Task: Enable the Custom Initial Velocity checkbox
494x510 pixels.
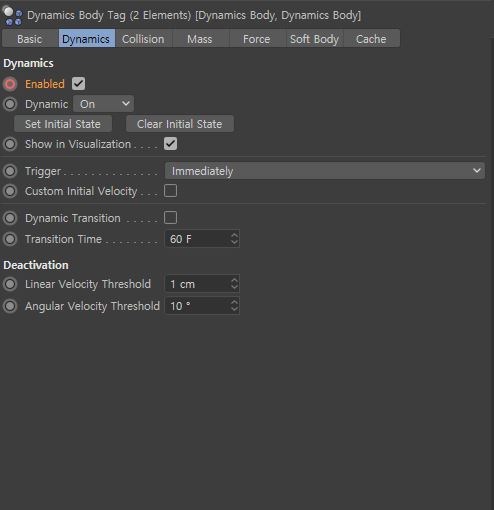Action: tap(170, 191)
